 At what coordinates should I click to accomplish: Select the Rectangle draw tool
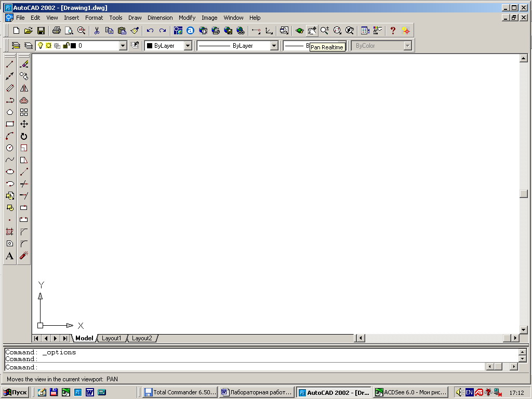pos(10,124)
